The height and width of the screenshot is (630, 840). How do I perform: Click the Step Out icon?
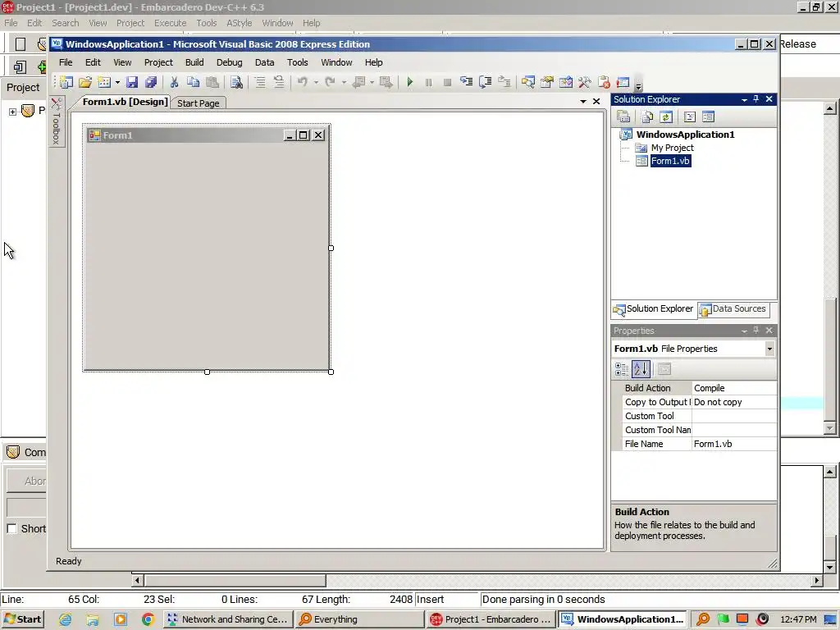[504, 82]
